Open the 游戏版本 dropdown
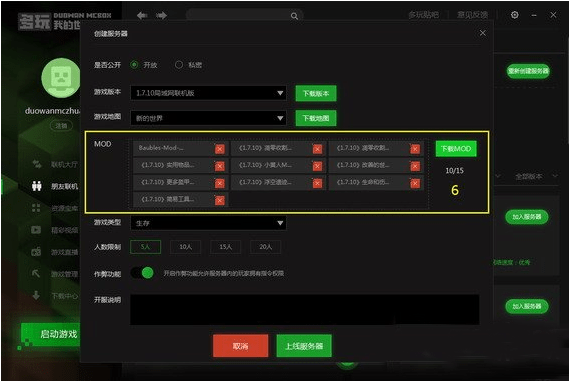 208,93
